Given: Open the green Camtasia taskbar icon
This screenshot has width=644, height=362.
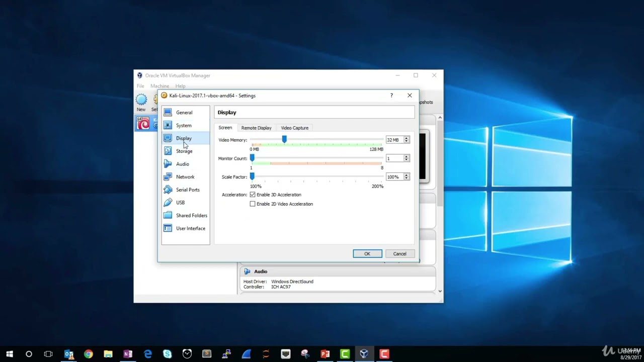Looking at the screenshot, I should [x=345, y=354].
